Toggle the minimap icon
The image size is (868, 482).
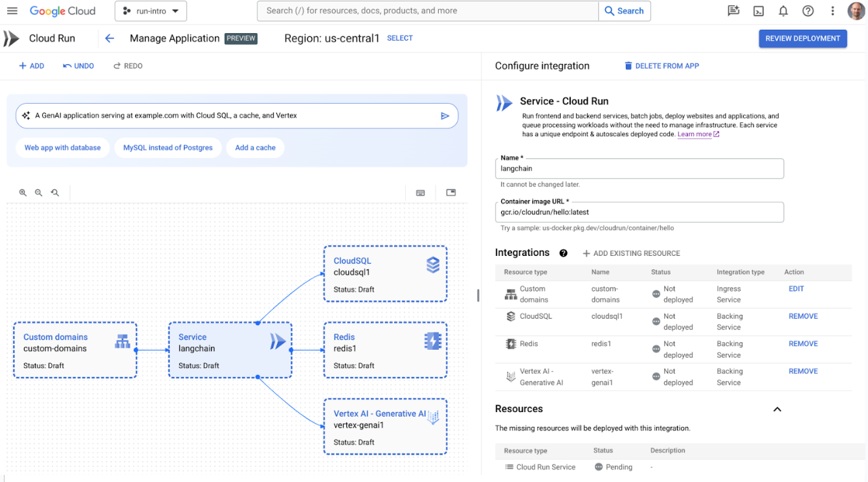[x=451, y=192]
